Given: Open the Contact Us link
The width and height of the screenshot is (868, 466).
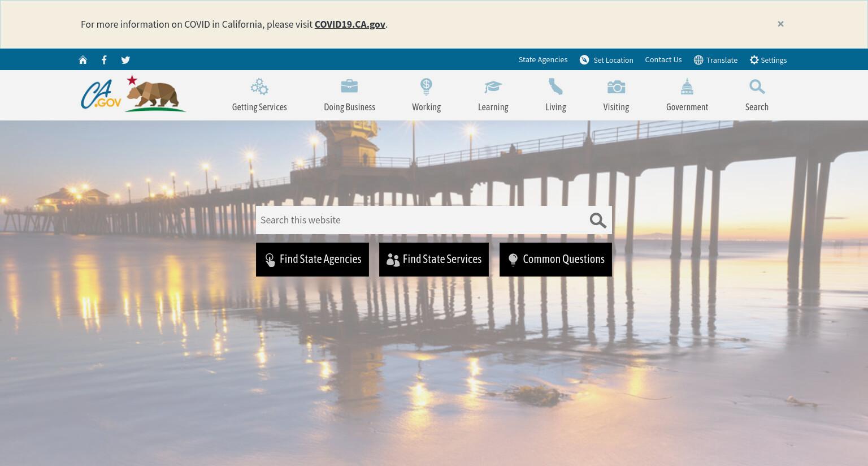Looking at the screenshot, I should tap(663, 59).
